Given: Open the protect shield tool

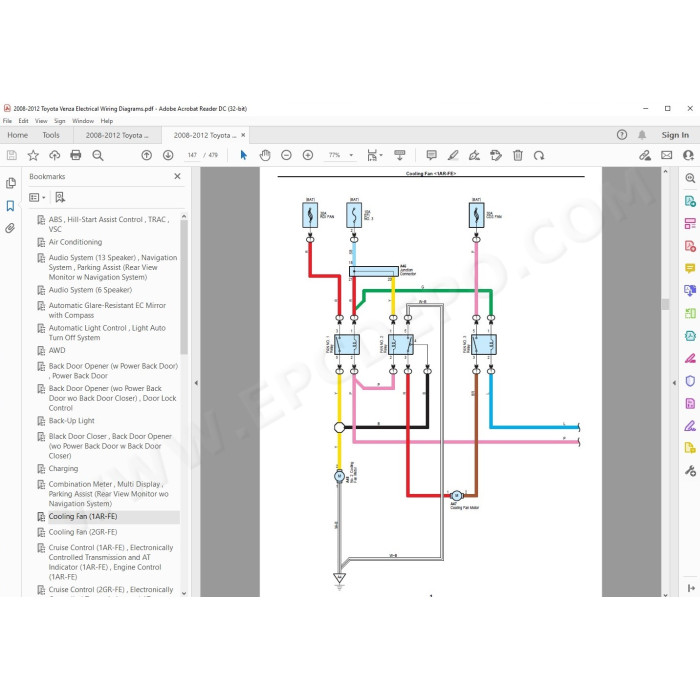Looking at the screenshot, I should click(x=690, y=381).
